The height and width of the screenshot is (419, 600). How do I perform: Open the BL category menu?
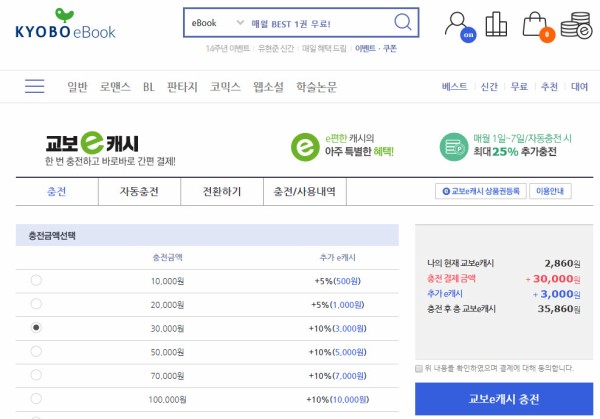[x=149, y=87]
